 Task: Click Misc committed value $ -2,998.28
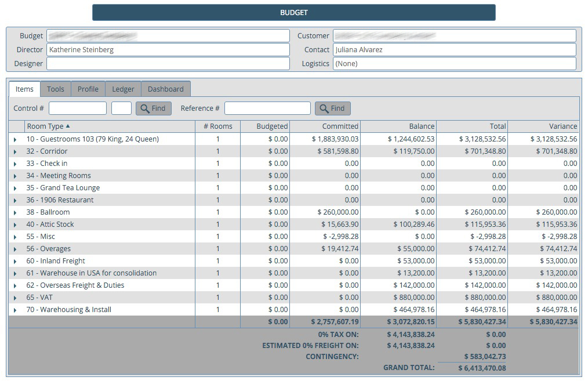pos(341,237)
